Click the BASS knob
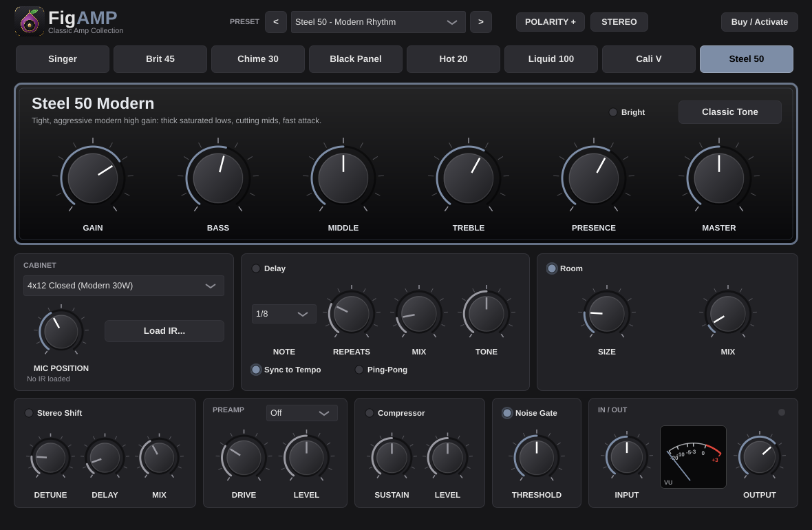 218,178
